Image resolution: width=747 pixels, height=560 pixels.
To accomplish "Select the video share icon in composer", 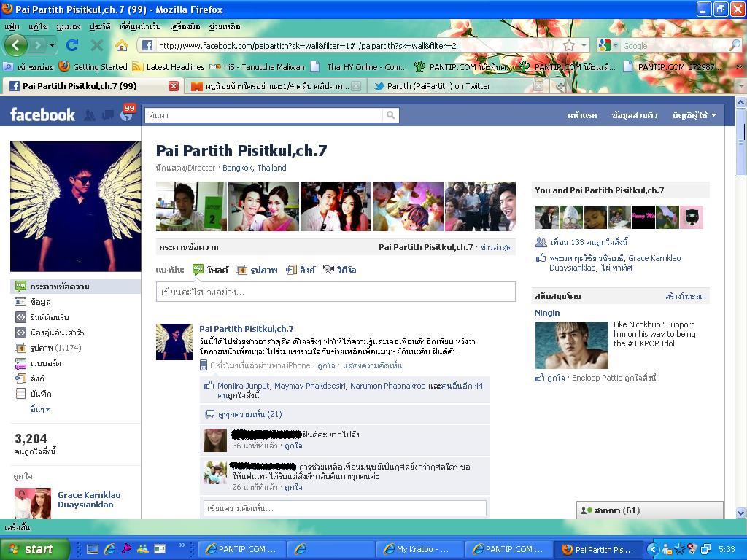I will (328, 270).
